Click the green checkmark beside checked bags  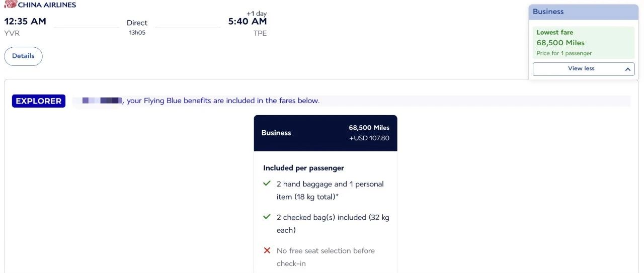(267, 217)
